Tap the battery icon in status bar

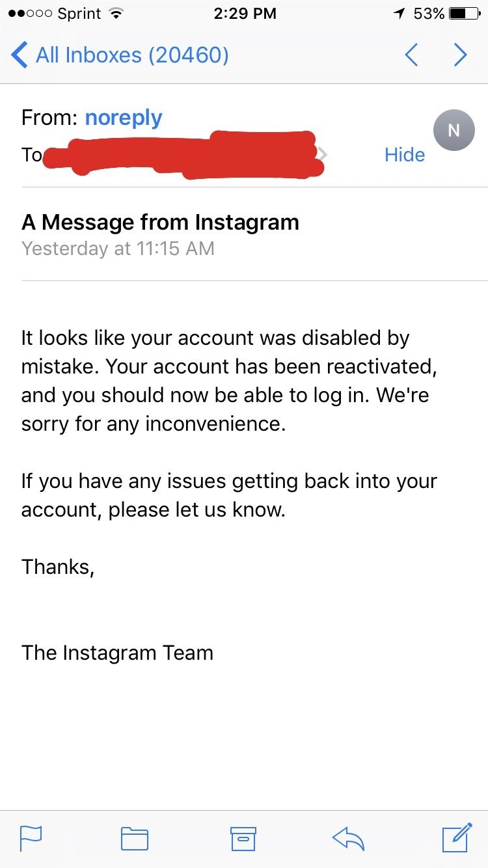click(464, 14)
